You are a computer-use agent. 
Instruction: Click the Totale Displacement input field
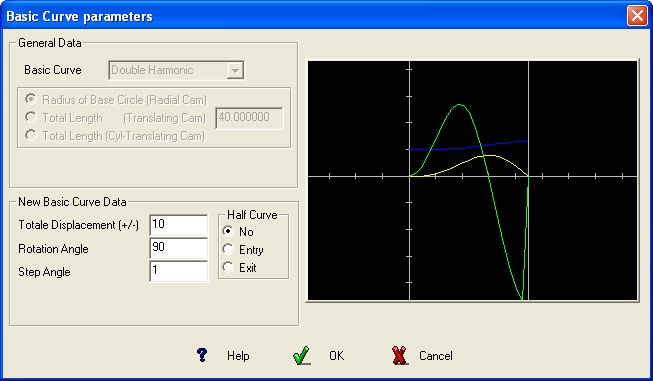179,225
